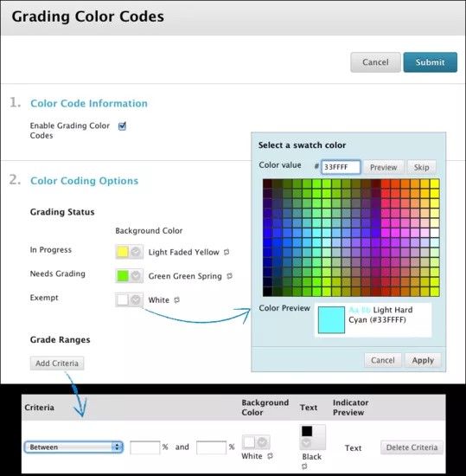
Task: Uncheck Enable Grading Color Codes checkbox
Action: 122,125
